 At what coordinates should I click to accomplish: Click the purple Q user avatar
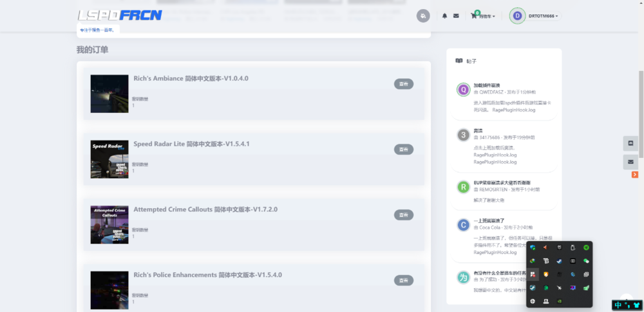pos(463,90)
